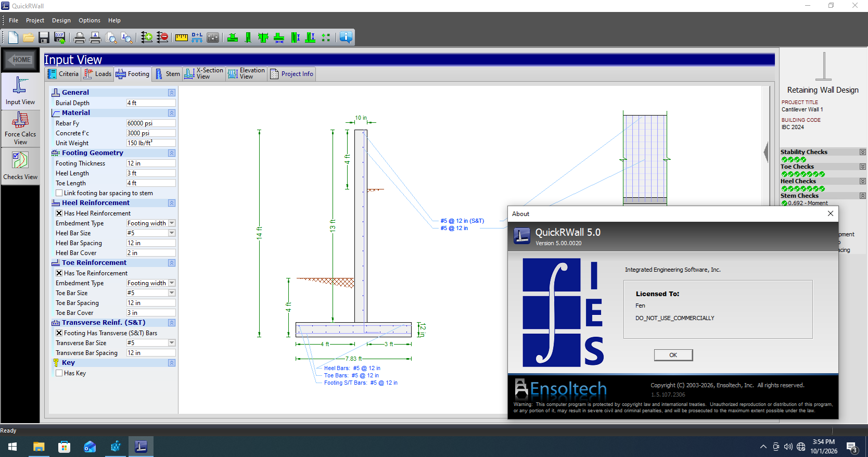Open Transverse Bar Size dropdown
868x457 pixels.
(172, 343)
